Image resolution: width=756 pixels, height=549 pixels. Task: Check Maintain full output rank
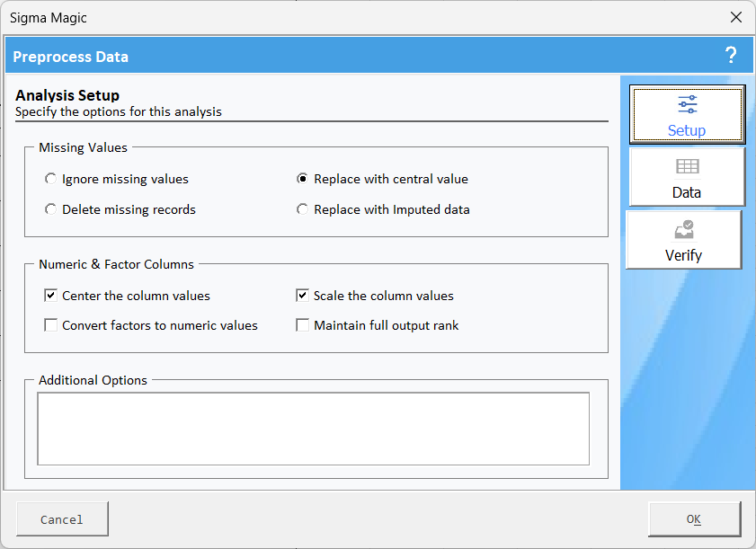pyautogui.click(x=303, y=325)
